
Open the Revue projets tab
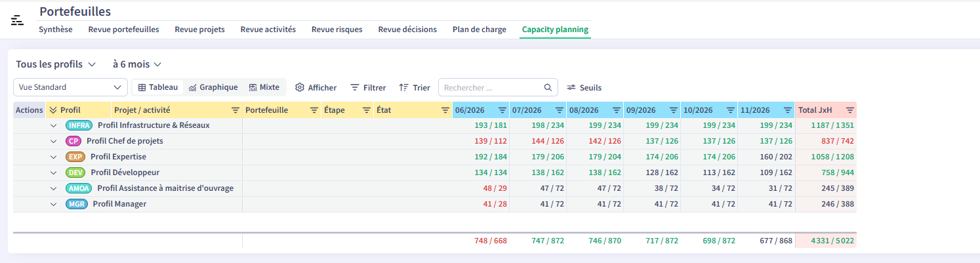pyautogui.click(x=200, y=30)
